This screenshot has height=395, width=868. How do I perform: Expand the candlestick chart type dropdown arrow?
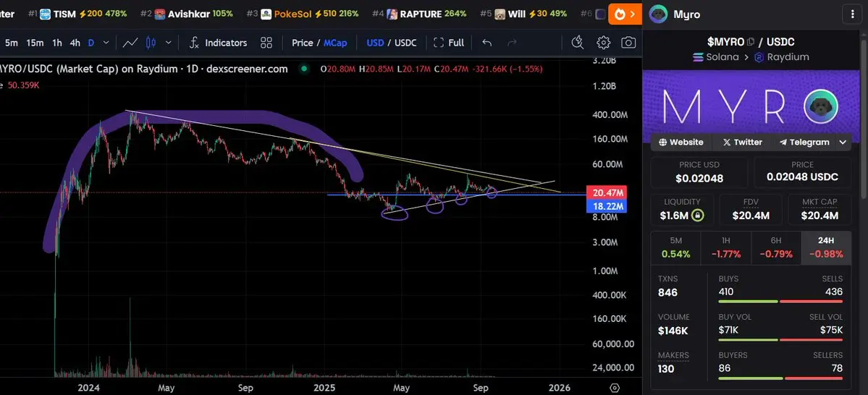[x=168, y=43]
